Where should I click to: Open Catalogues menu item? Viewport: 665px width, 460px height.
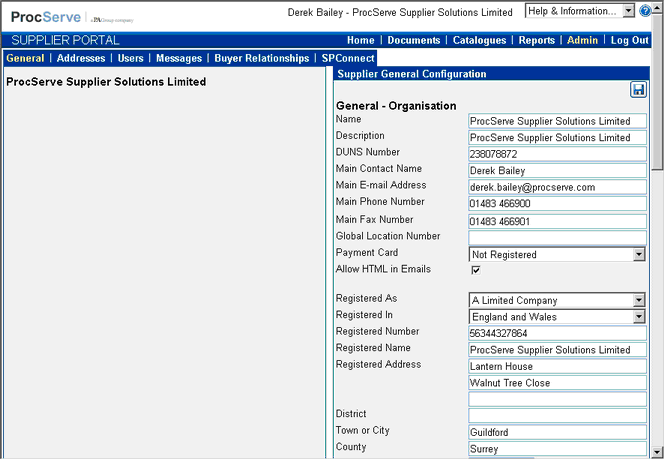click(x=479, y=40)
